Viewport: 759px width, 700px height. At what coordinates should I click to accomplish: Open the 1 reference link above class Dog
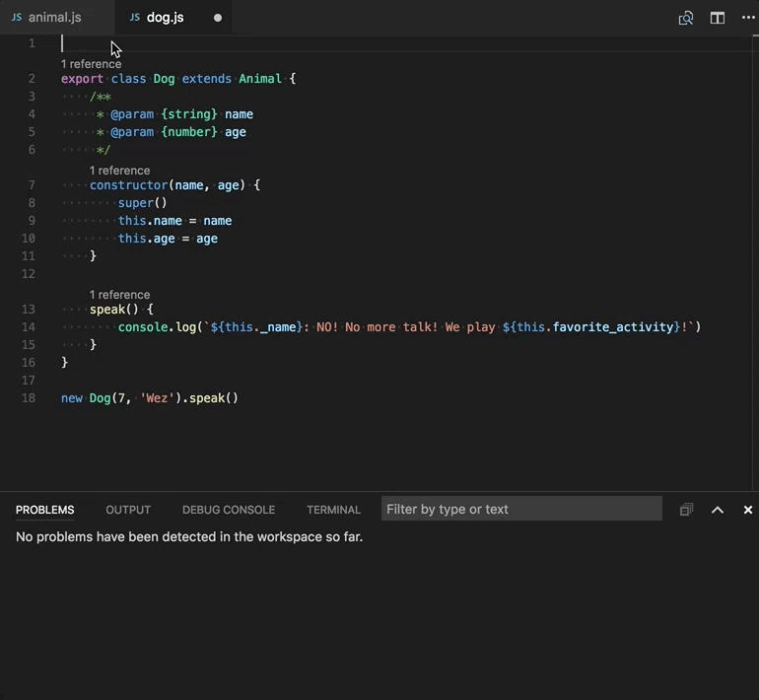[x=91, y=64]
